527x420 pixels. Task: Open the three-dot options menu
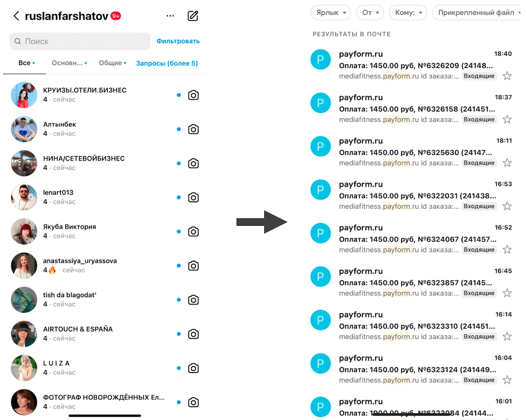tap(170, 16)
